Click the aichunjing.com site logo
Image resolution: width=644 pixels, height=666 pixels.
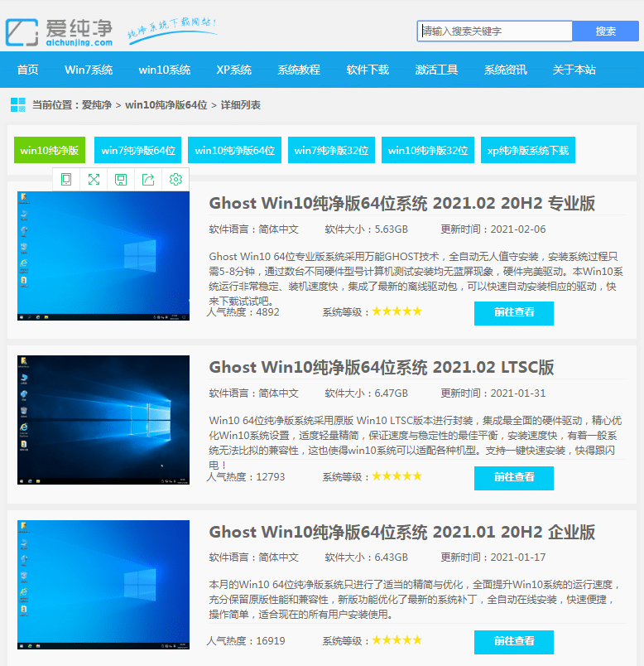coord(59,31)
